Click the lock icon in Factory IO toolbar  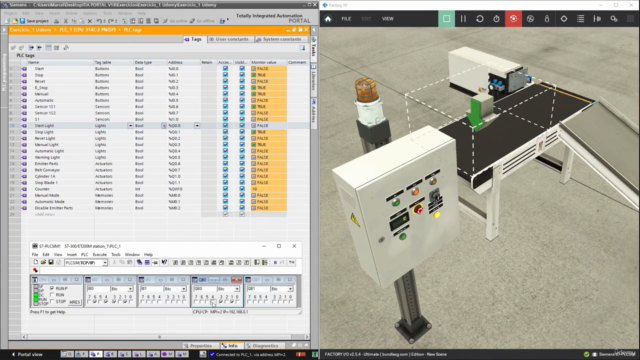[547, 19]
